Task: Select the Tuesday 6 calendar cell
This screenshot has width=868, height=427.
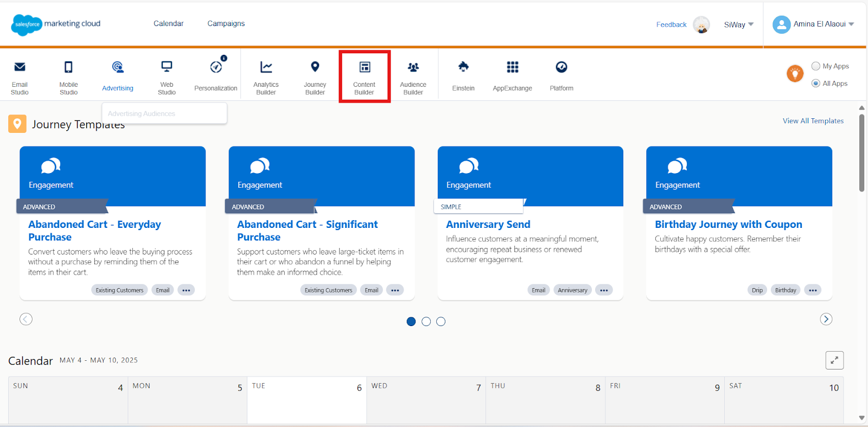Action: pos(307,400)
